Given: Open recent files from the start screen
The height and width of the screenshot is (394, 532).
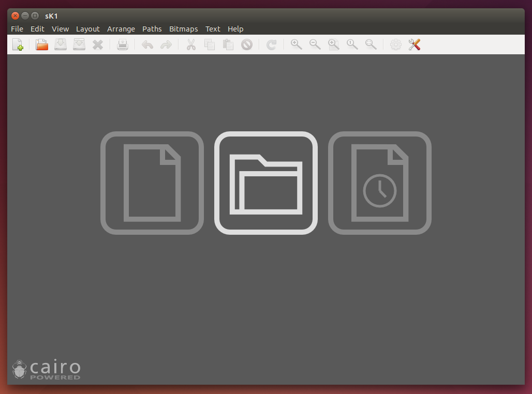Looking at the screenshot, I should click(x=379, y=183).
